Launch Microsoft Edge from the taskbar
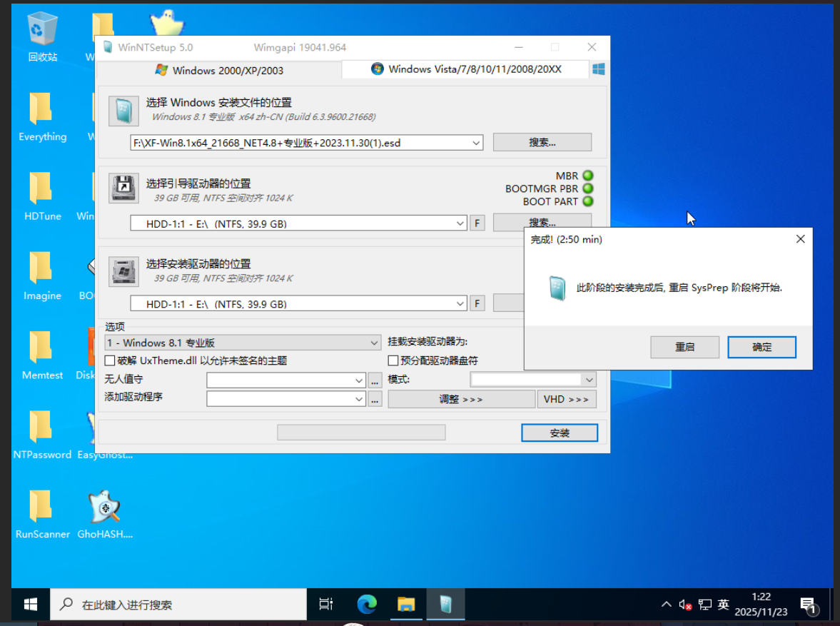This screenshot has height=626, width=840. [367, 605]
